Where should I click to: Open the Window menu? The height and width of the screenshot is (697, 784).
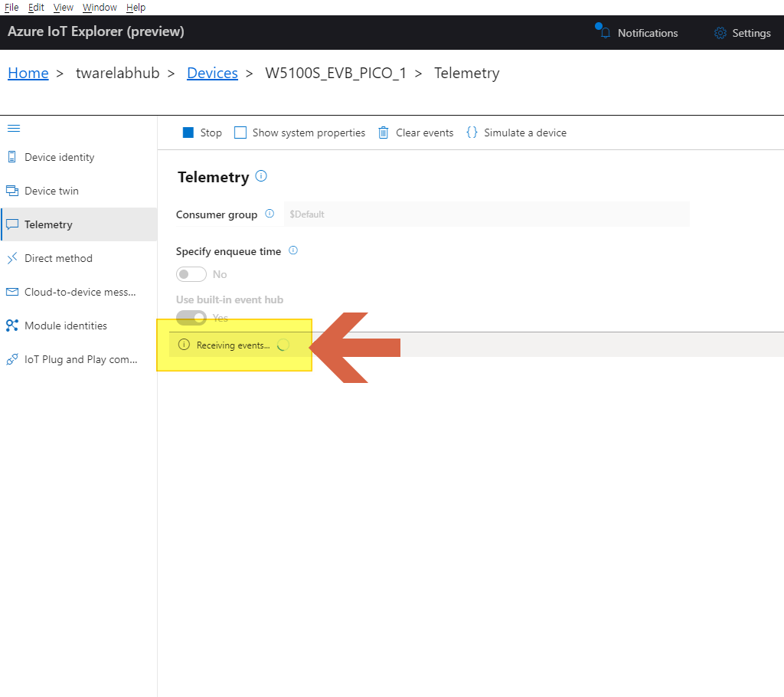100,8
